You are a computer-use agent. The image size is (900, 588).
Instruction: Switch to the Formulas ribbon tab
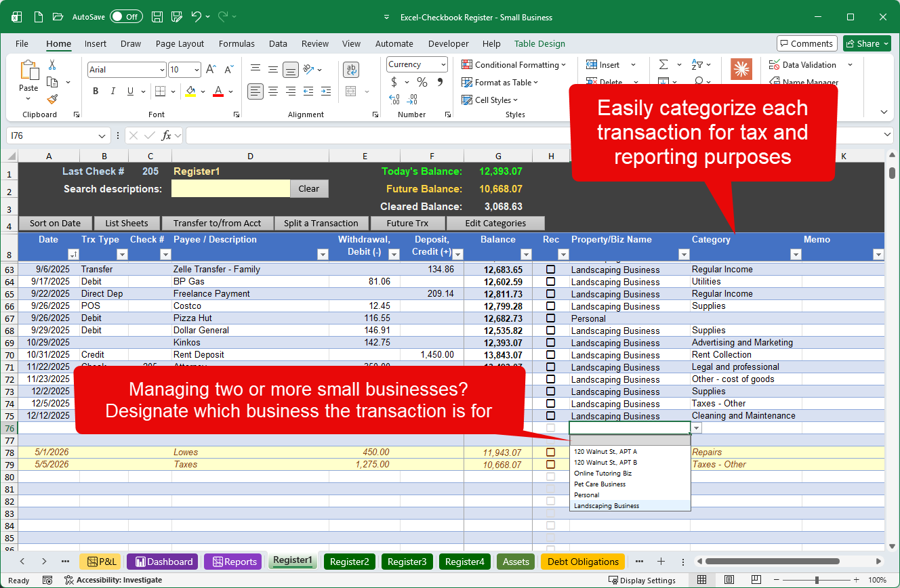(237, 43)
